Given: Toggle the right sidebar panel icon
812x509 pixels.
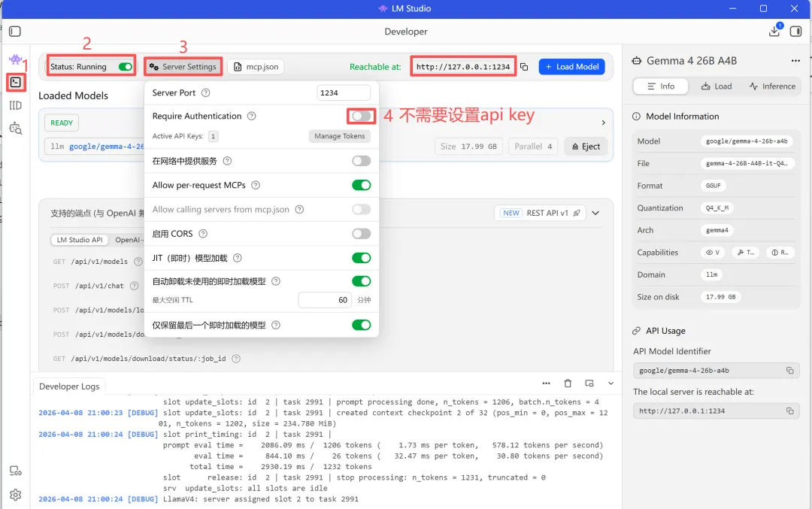Looking at the screenshot, I should tap(795, 32).
